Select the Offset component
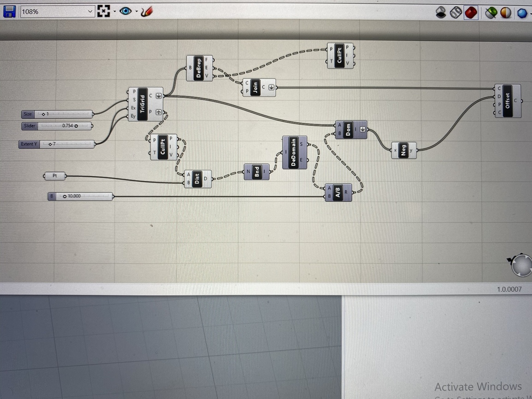 tap(507, 100)
